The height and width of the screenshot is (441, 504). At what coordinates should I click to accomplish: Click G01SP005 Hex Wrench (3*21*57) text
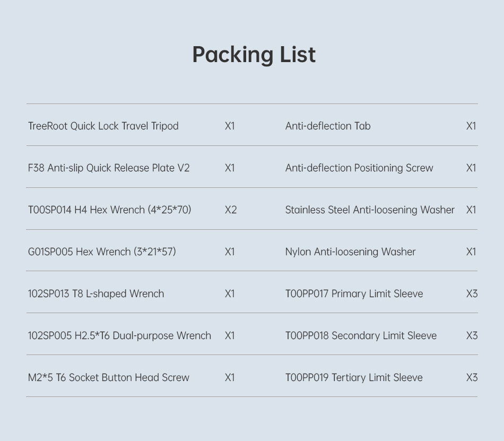[102, 252]
